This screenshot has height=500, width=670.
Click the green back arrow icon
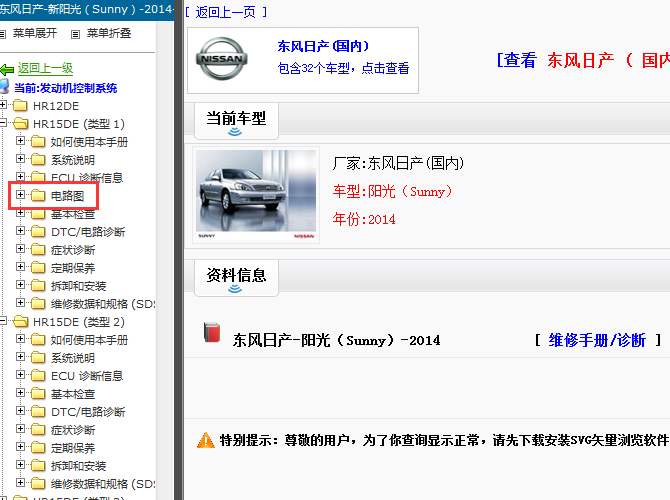tap(7, 69)
